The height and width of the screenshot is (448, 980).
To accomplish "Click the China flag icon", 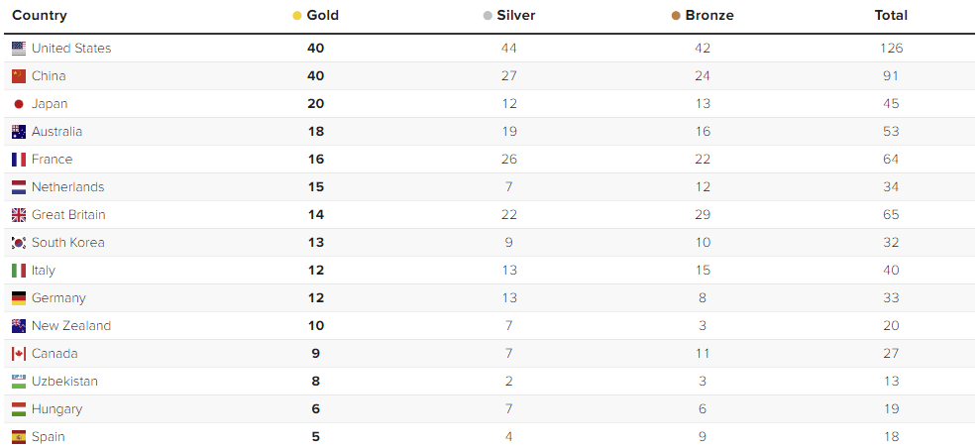I will (19, 76).
